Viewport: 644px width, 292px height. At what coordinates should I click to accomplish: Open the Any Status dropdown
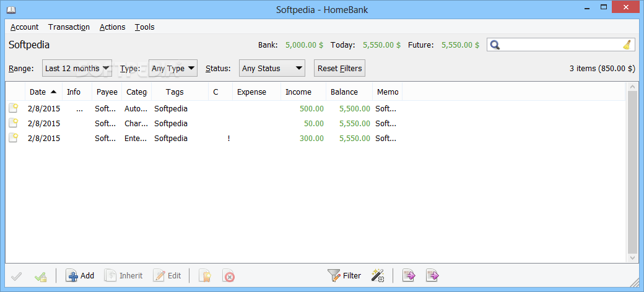[x=272, y=69]
